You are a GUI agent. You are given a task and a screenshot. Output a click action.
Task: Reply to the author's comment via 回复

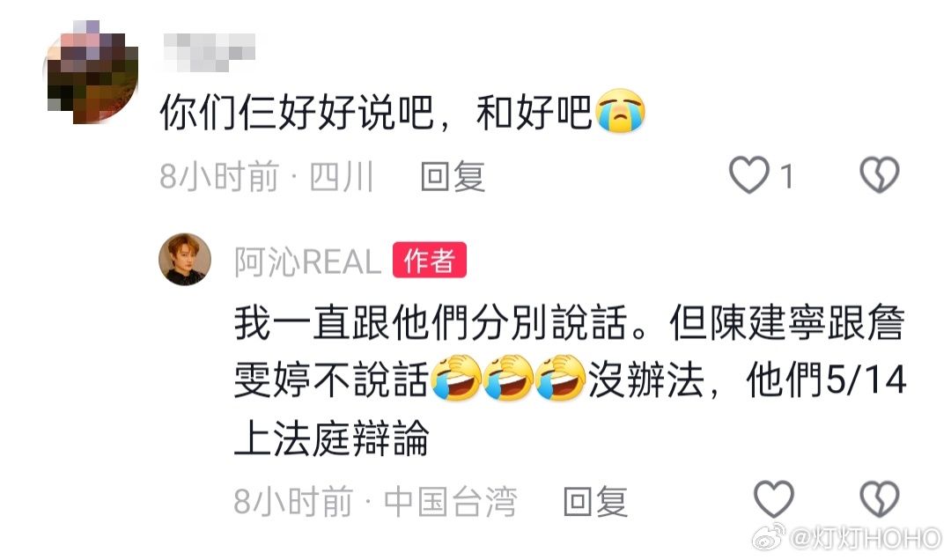click(x=595, y=502)
